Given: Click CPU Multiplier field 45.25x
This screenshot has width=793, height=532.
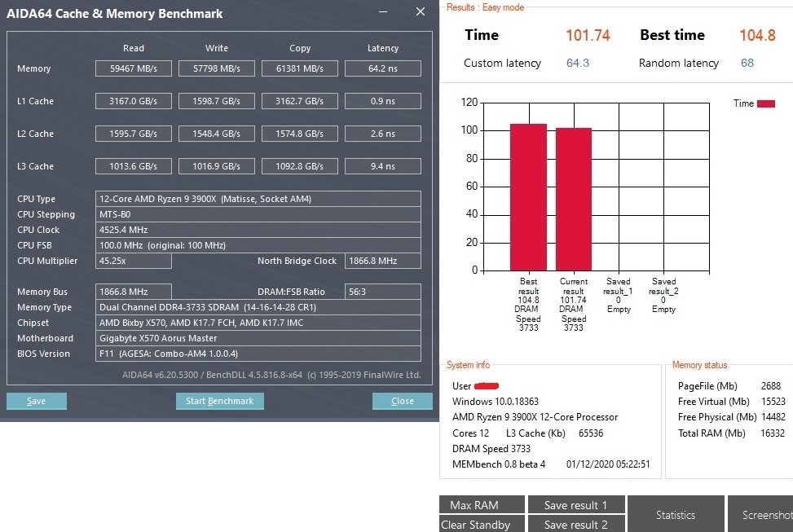Looking at the screenshot, I should (x=134, y=261).
